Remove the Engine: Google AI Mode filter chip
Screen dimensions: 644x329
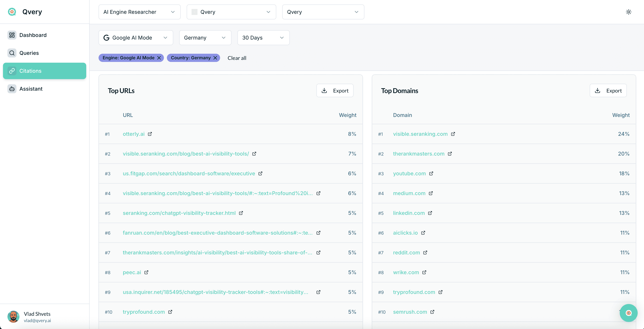159,58
